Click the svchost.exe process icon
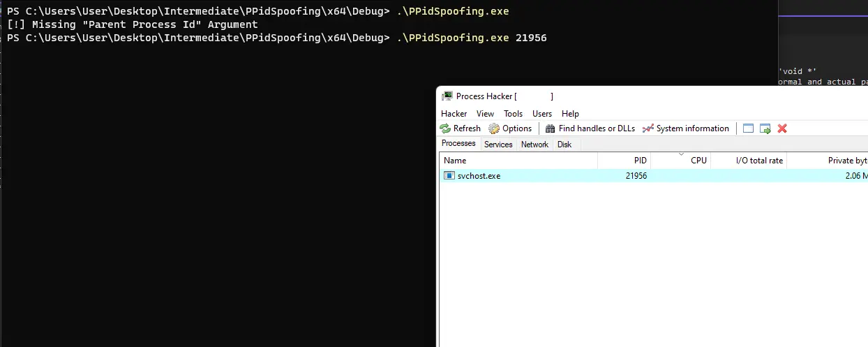 [449, 176]
